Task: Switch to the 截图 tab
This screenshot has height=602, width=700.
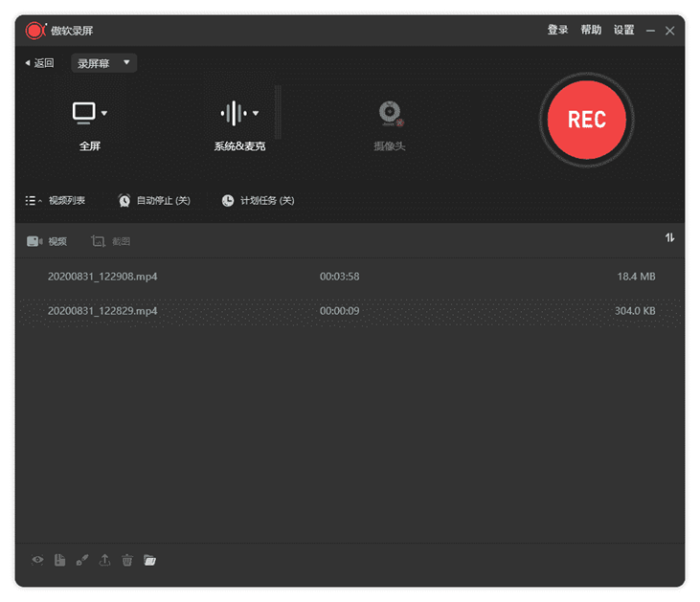Action: point(111,241)
